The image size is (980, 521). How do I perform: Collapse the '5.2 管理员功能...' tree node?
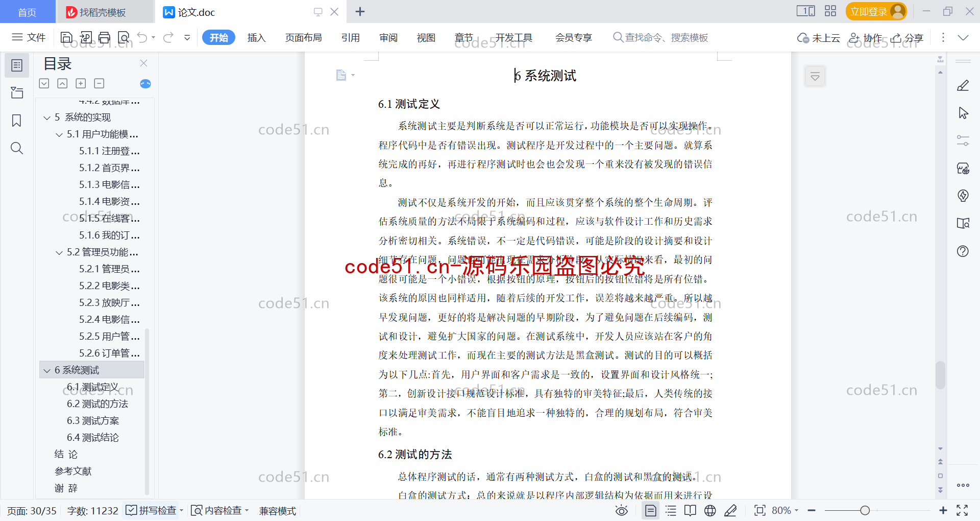click(x=59, y=252)
